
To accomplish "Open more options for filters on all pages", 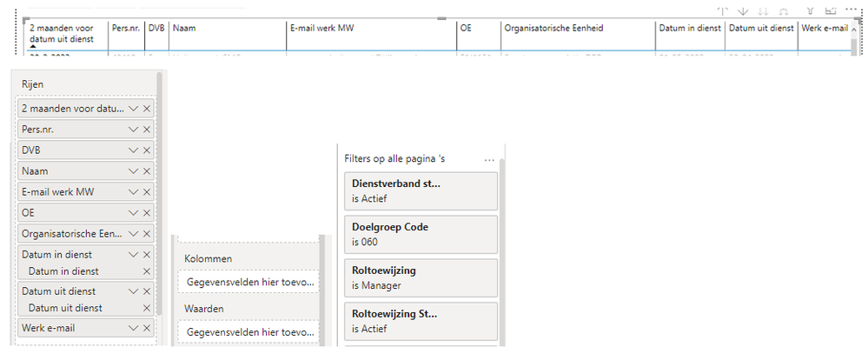I will coord(489,160).
